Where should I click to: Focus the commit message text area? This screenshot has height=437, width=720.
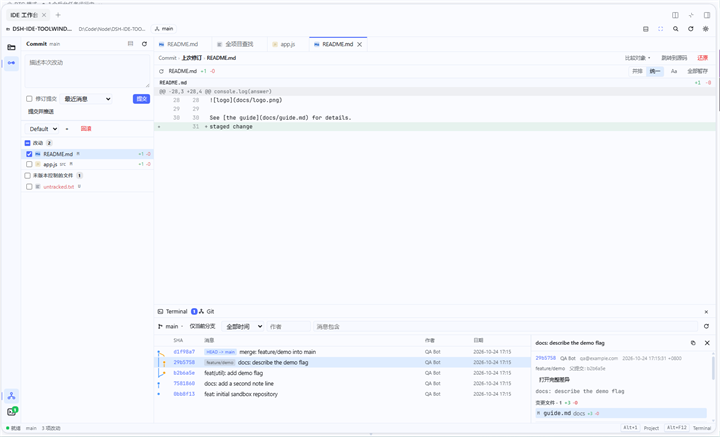point(87,72)
